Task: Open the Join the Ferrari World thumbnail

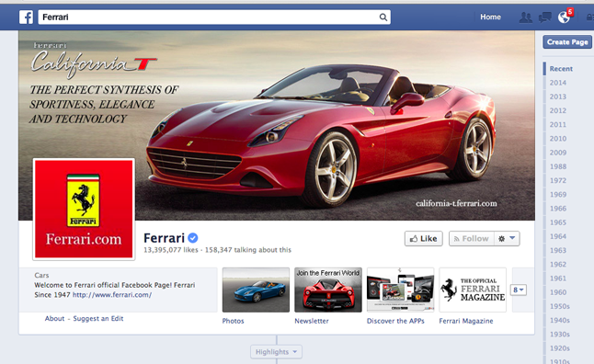Action: [x=328, y=290]
